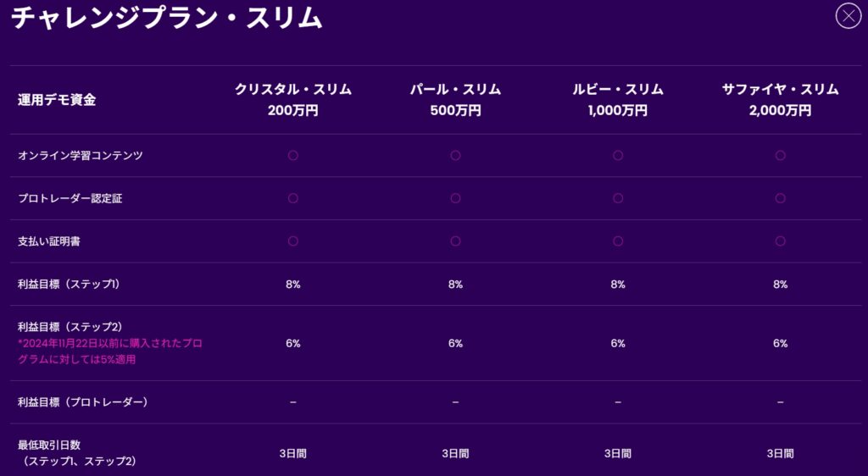Image resolution: width=868 pixels, height=476 pixels.
Task: Click the 運用デモ資金 row label
Action: 57,100
